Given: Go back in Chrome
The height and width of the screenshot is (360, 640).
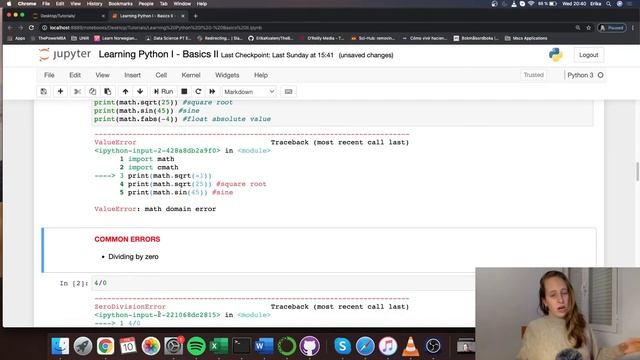Looking at the screenshot, I should 10,28.
